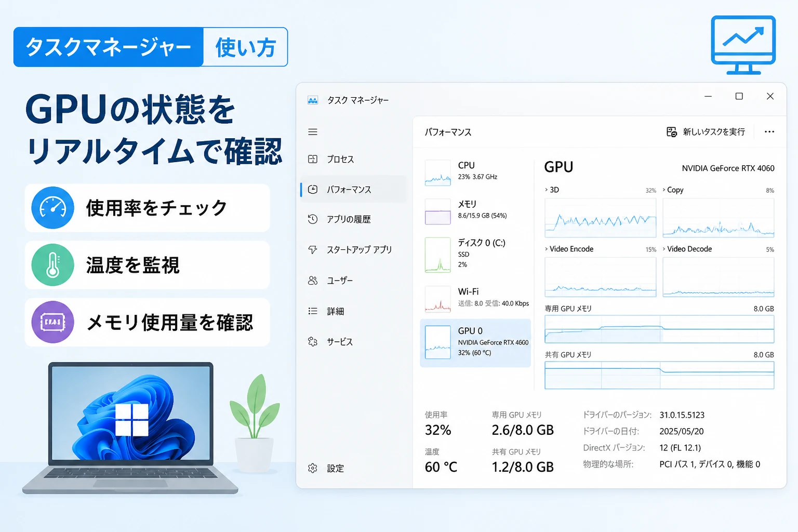Maximize the Task Manager window
This screenshot has height=532, width=798.
[739, 96]
